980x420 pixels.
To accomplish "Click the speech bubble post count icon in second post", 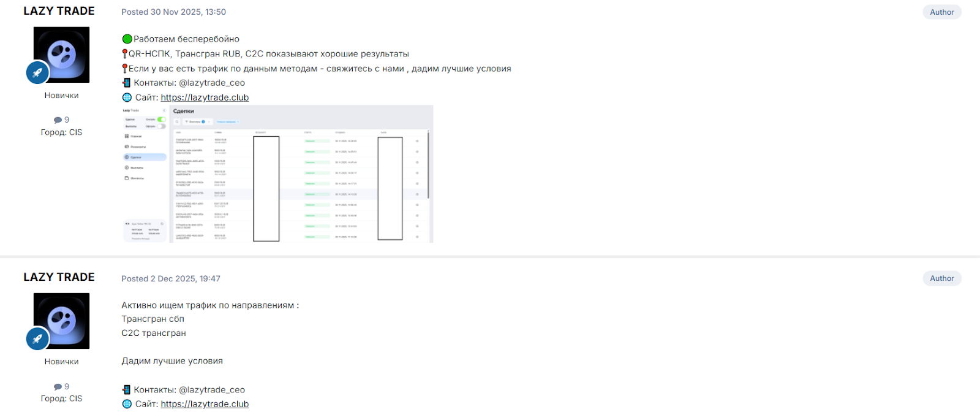I will [x=58, y=387].
